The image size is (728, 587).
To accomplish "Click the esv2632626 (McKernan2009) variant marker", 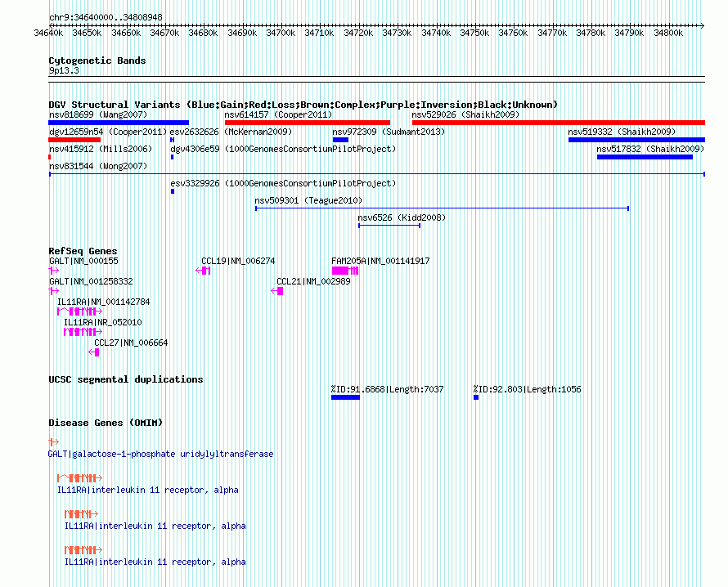I will click(173, 140).
